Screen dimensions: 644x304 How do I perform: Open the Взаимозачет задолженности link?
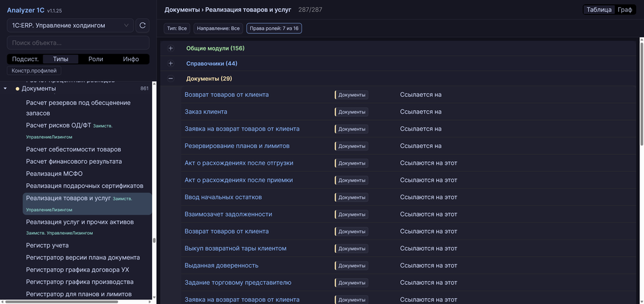coord(228,214)
